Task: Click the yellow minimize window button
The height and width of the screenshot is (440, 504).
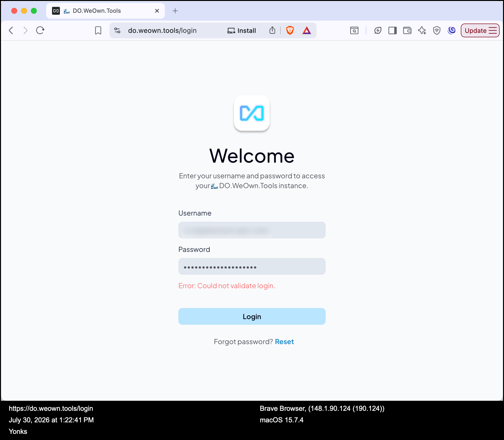Action: pyautogui.click(x=24, y=11)
